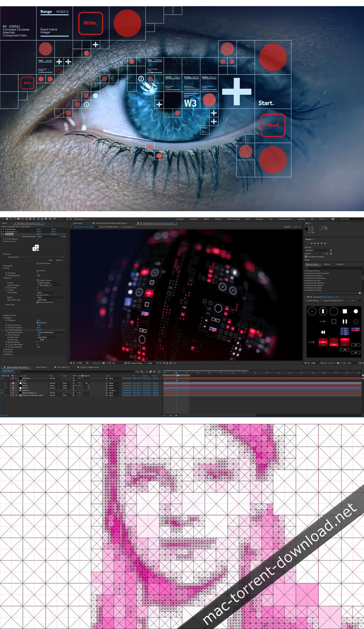The height and width of the screenshot is (629, 364).
Task: Select the Type tool in toolbar
Action: pos(34,219)
